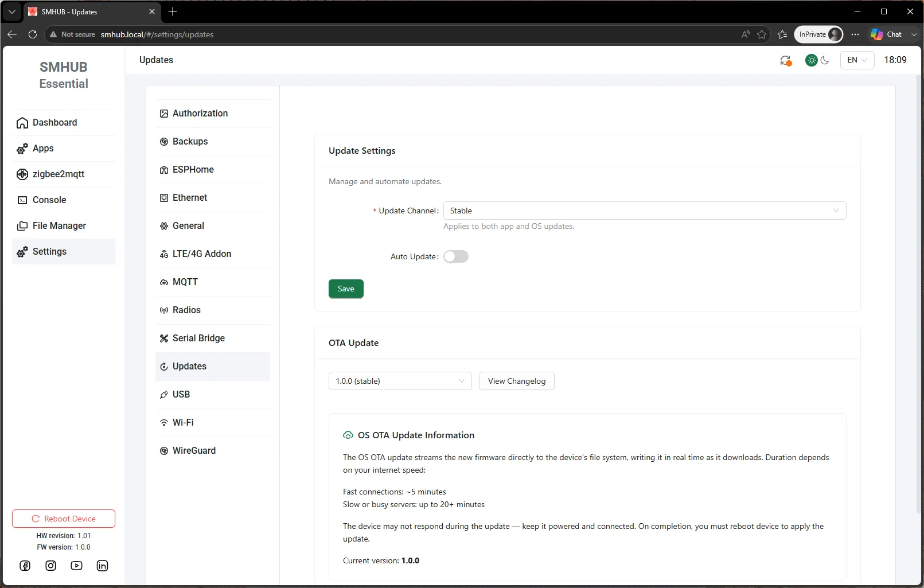Open General settings section
This screenshot has width=924, height=588.
tap(213, 226)
